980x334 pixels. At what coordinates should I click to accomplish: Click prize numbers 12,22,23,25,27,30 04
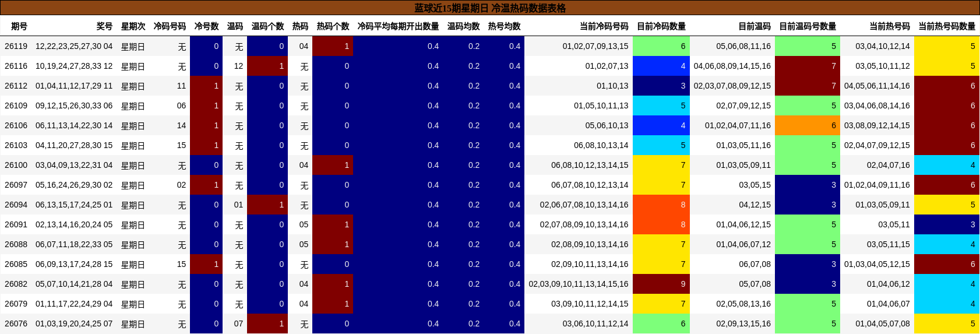pos(74,46)
